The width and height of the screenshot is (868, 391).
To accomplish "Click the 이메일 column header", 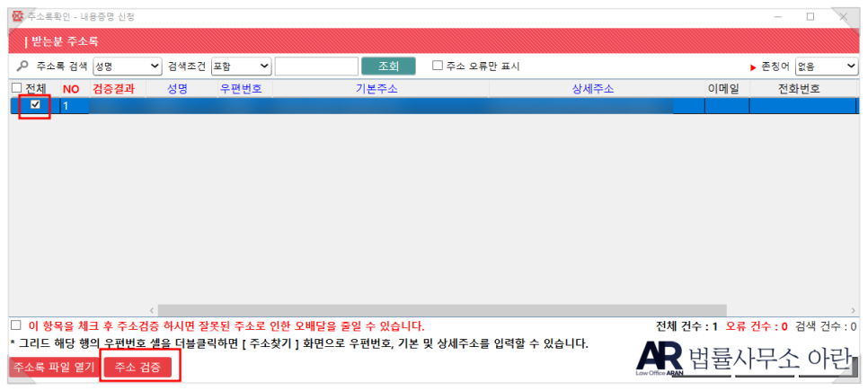I will [x=723, y=89].
